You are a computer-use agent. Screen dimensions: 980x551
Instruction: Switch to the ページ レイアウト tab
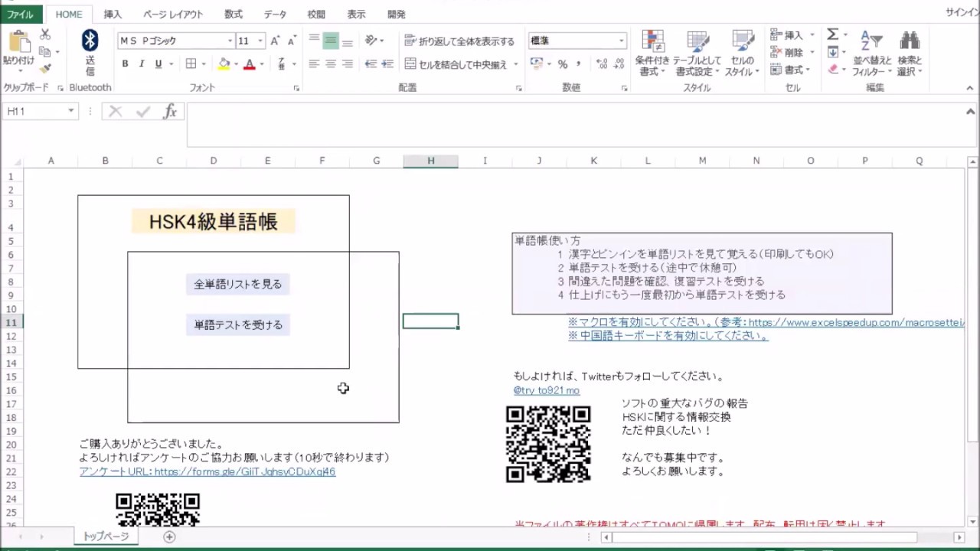tap(173, 15)
